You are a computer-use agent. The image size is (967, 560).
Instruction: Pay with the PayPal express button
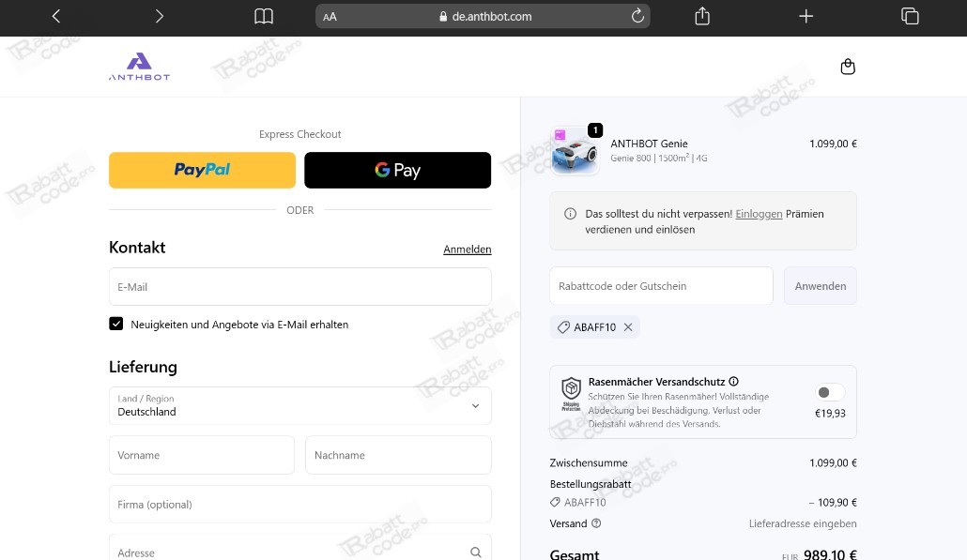[202, 170]
